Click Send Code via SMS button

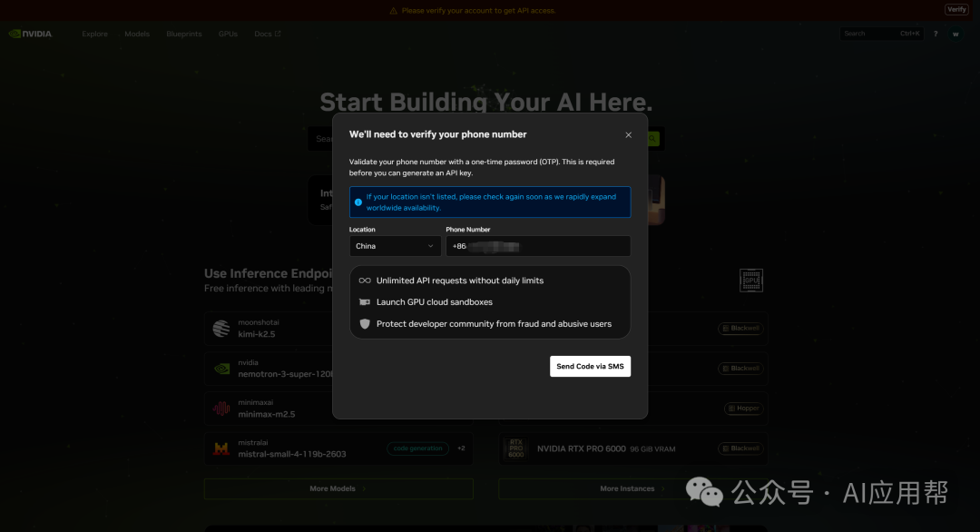pos(590,367)
